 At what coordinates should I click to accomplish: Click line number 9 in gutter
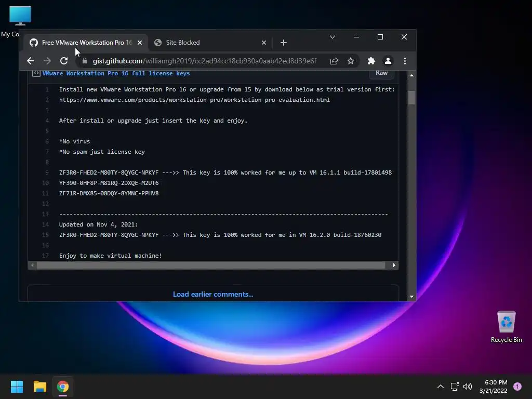point(47,172)
